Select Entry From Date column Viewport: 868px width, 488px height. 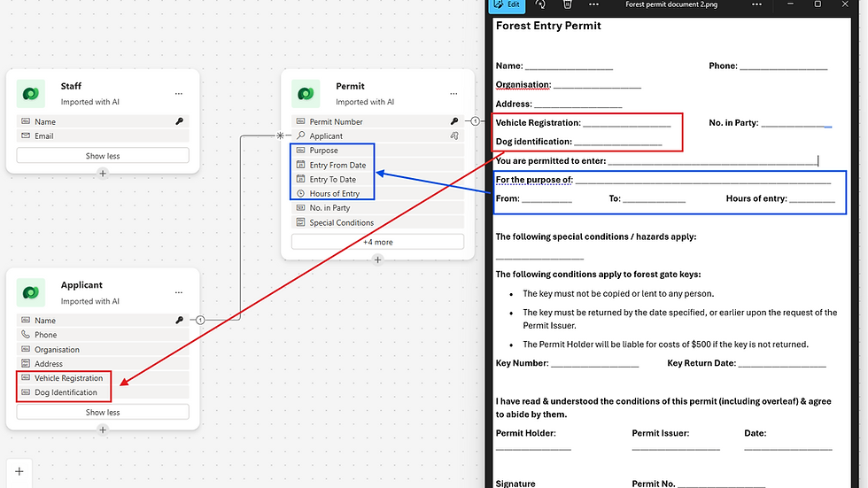point(377,165)
